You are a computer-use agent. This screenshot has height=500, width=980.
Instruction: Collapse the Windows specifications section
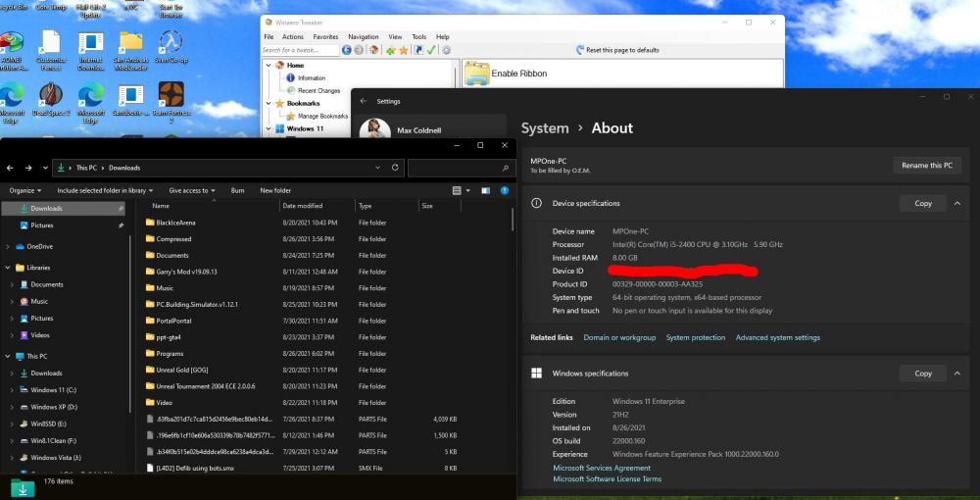click(956, 374)
